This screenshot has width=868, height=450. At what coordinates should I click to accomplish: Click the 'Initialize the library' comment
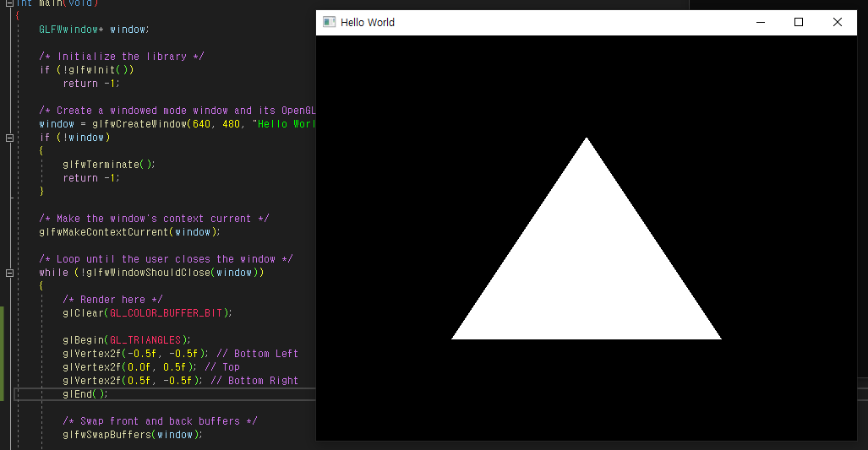click(x=122, y=57)
